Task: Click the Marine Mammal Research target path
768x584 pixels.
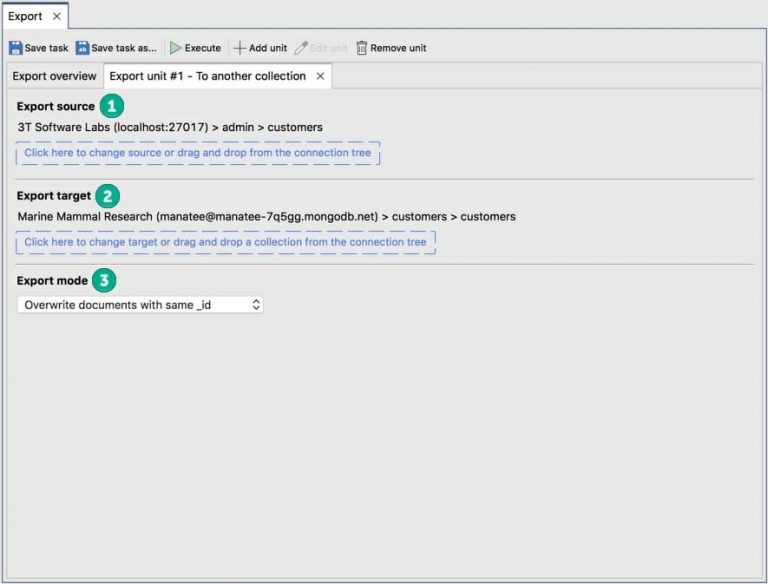Action: coord(266,217)
